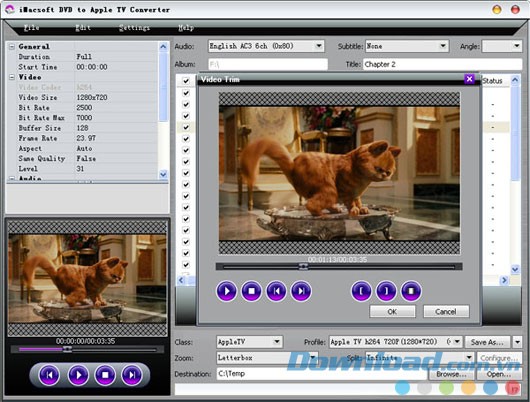Open the Angle dropdown

pyautogui.click(x=516, y=46)
